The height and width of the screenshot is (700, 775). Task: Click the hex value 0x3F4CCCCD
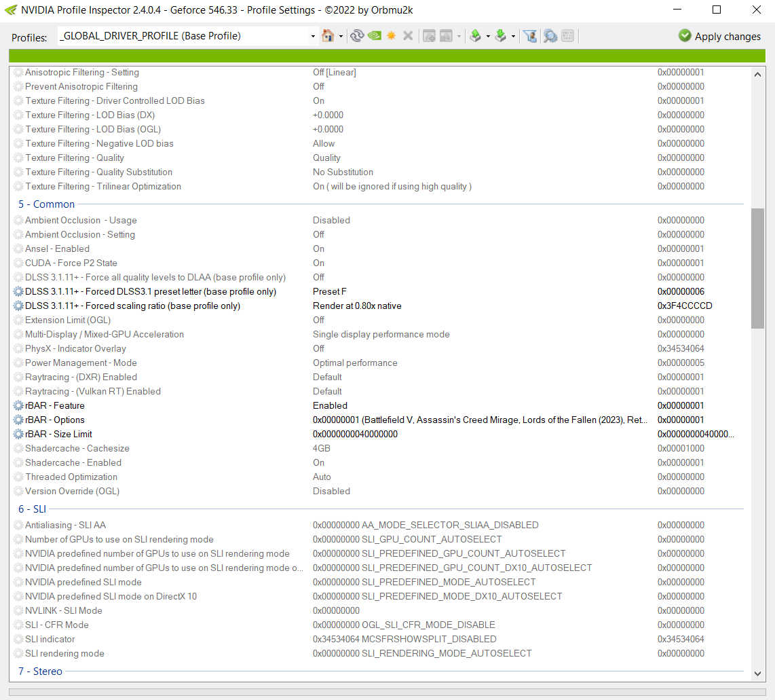(685, 306)
